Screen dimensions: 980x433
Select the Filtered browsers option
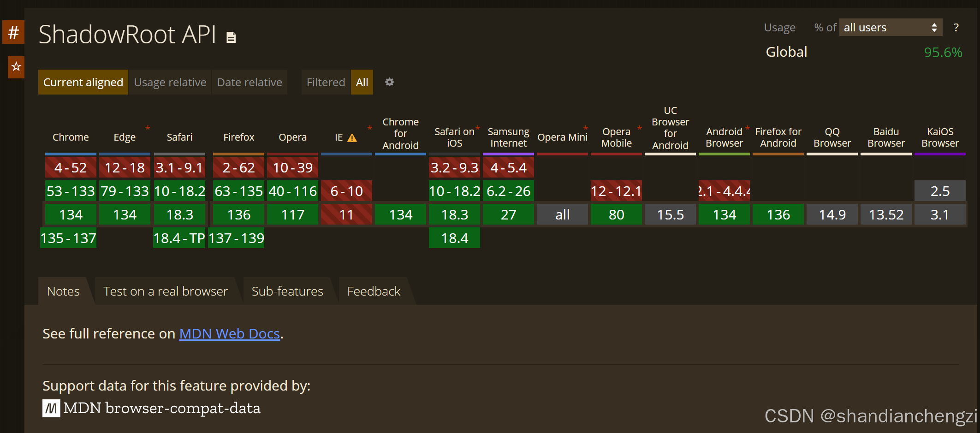coord(326,82)
